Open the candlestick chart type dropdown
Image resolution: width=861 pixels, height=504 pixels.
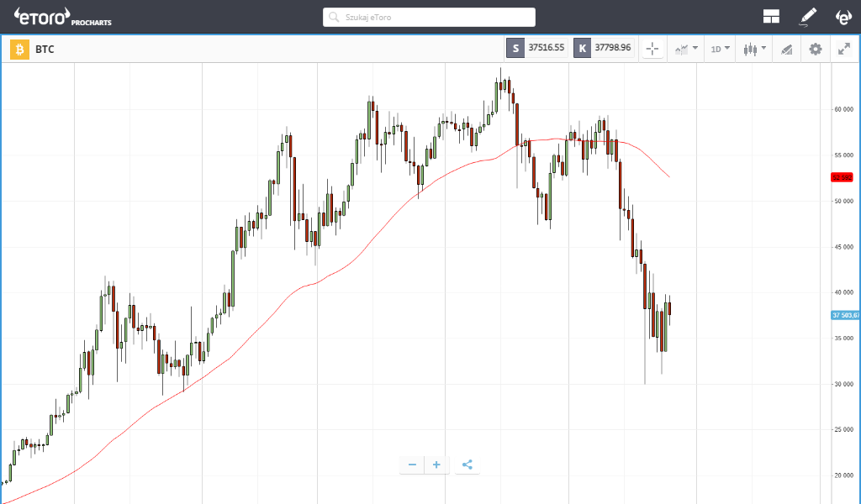pos(754,49)
